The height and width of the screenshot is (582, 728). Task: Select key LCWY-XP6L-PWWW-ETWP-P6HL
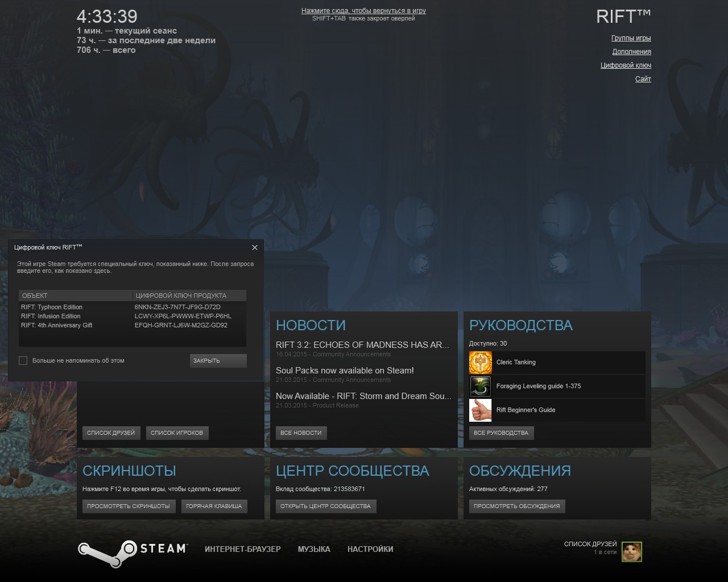(x=183, y=316)
